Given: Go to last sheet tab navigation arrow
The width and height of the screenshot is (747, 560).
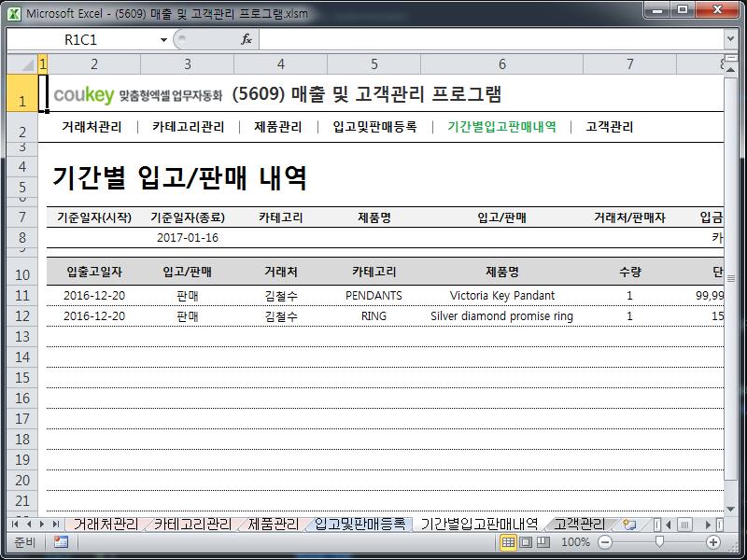Looking at the screenshot, I should tap(56, 525).
